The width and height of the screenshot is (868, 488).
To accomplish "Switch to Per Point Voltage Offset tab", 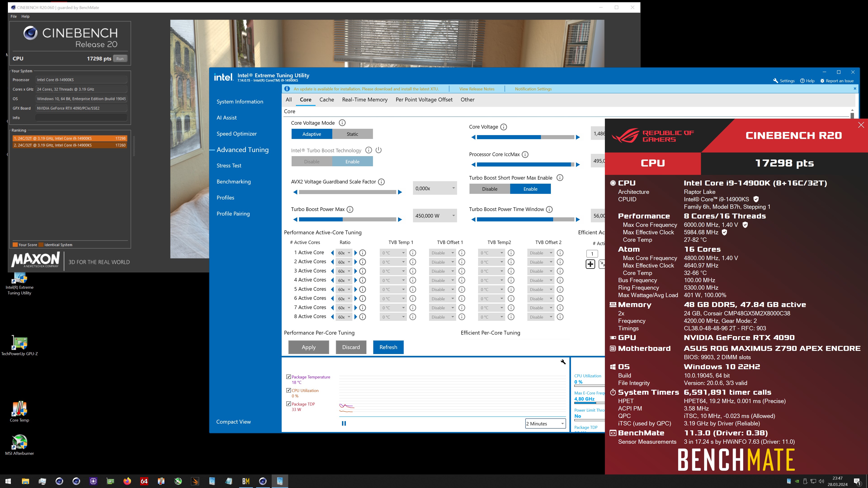I will click(424, 100).
